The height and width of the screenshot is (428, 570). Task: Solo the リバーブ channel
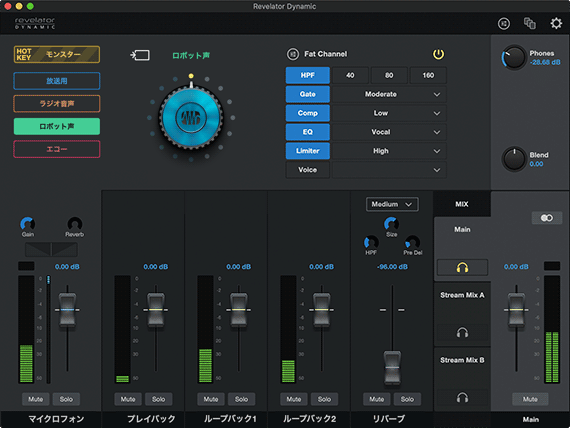407,399
